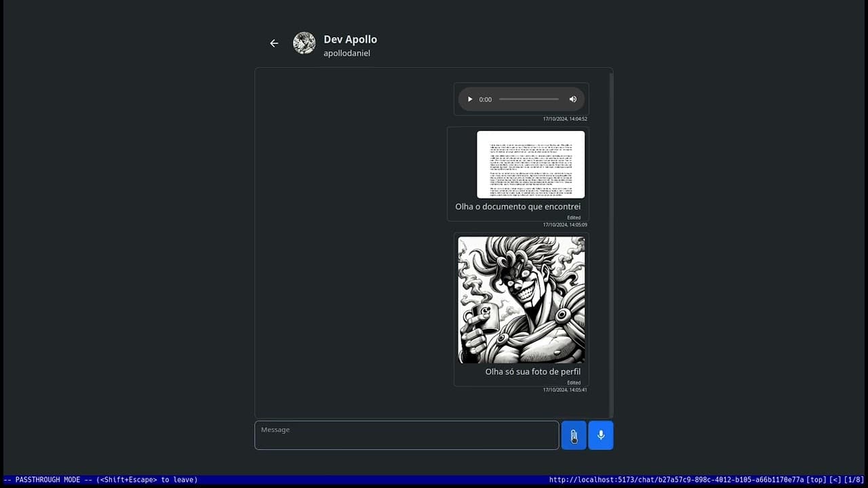Click the Edited label under the document message
868x488 pixels.
(x=574, y=218)
